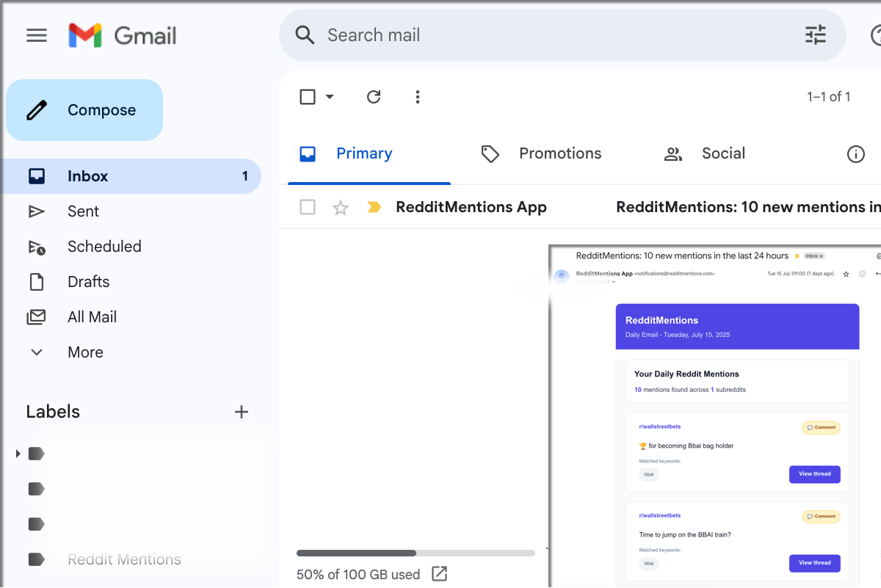Open the main menu hamburger icon
This screenshot has width=881, height=588.
[37, 35]
